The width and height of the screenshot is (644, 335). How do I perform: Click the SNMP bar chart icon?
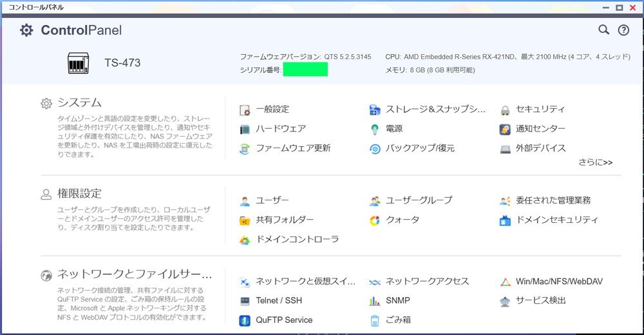coord(375,301)
